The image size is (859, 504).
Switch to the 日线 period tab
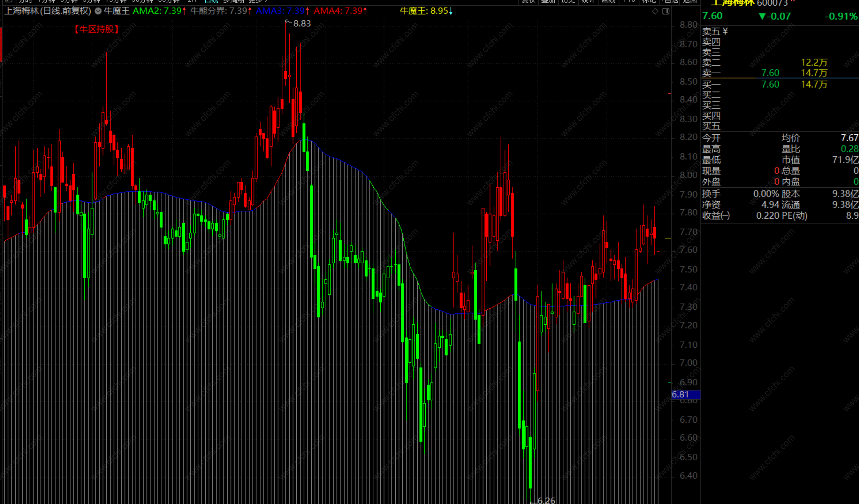(x=211, y=1)
